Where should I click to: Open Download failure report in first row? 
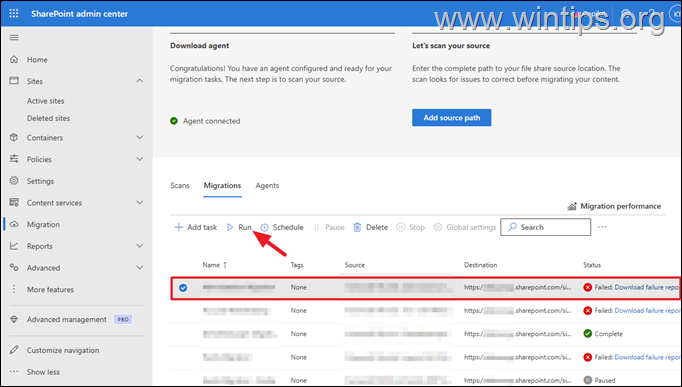click(x=647, y=287)
